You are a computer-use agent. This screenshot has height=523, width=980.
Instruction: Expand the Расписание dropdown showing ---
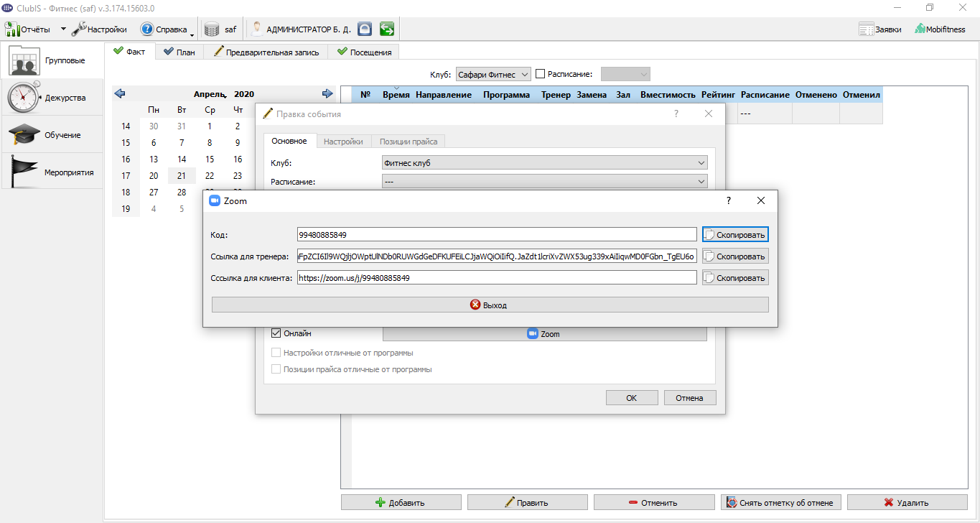coord(545,182)
